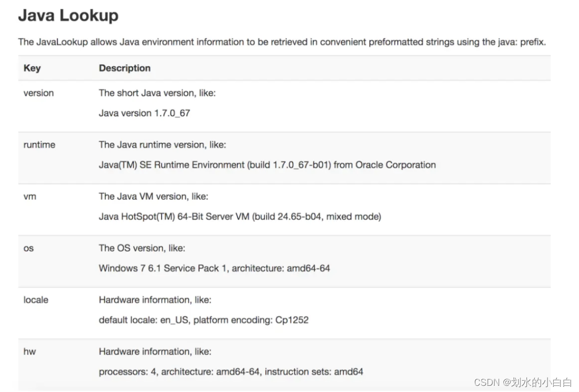Select the 'hw' key cell
Viewport: 579px width, 392px height.
tap(30, 351)
